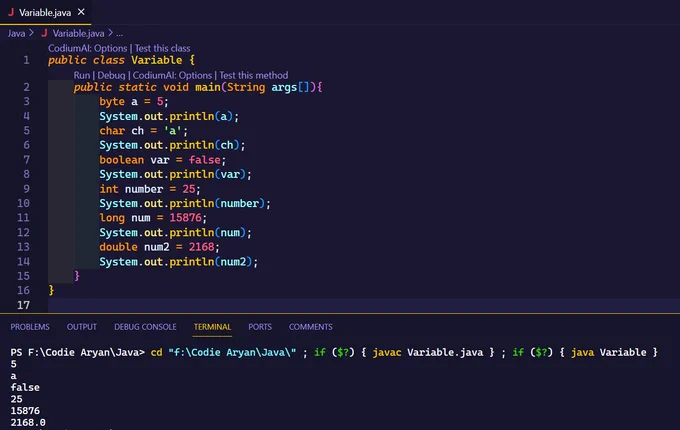Image resolution: width=680 pixels, height=430 pixels.
Task: Click 'long num = 15876;' line
Action: click(x=153, y=218)
